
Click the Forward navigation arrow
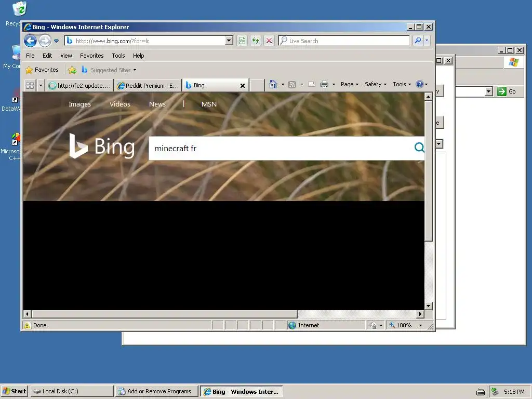45,41
